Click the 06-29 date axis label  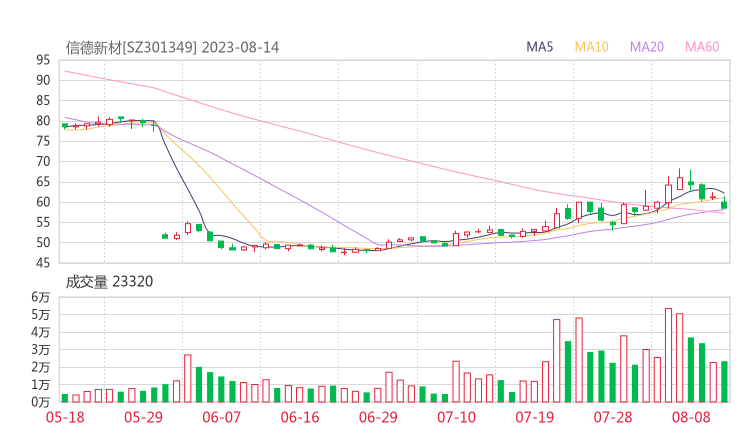click(378, 417)
